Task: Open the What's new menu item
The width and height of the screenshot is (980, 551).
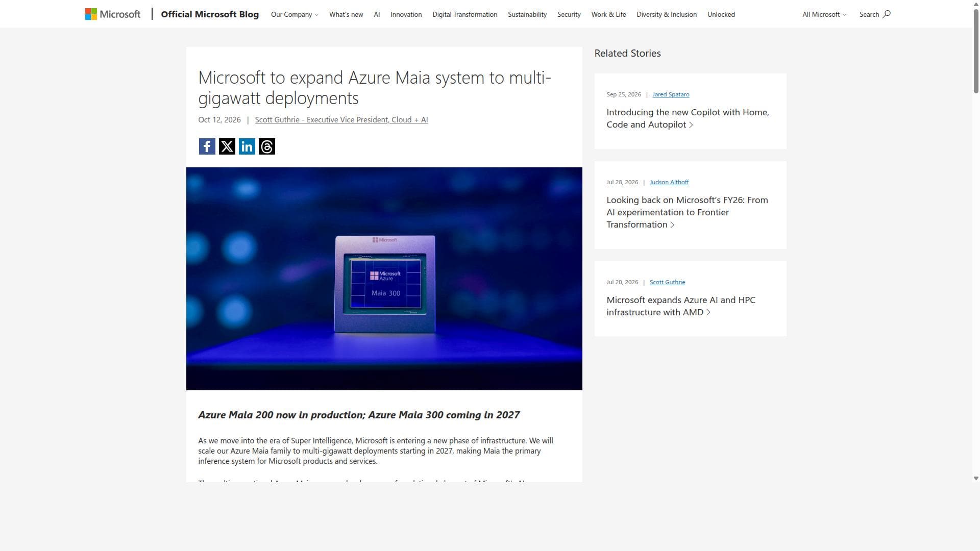Action: tap(346, 14)
